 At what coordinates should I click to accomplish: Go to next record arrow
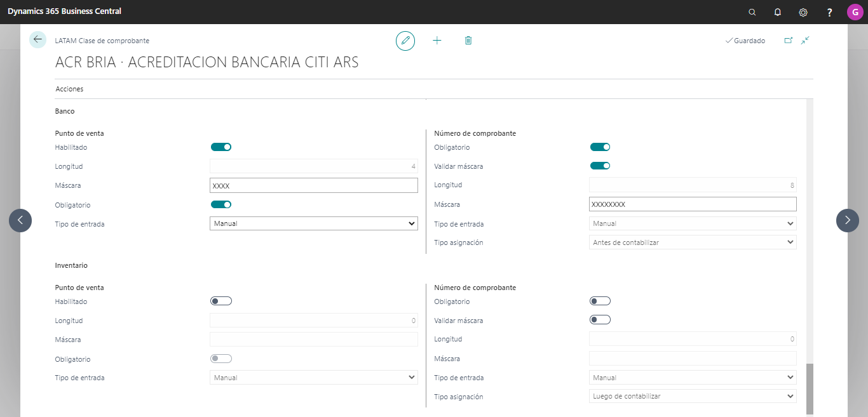coord(848,220)
